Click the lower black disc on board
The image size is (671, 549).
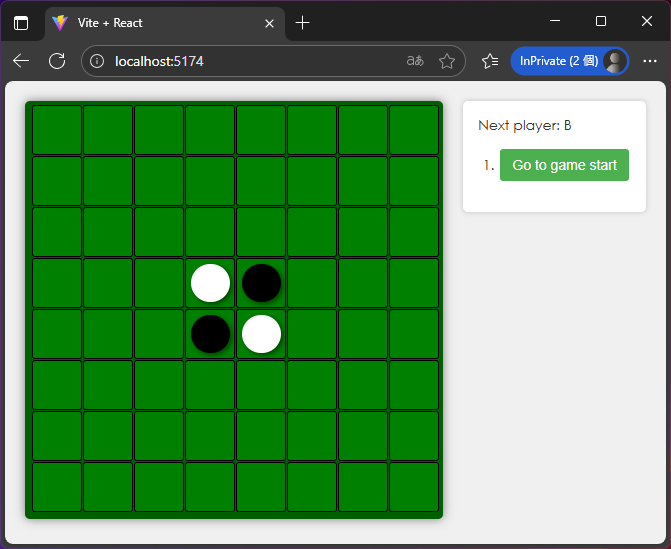click(210, 334)
